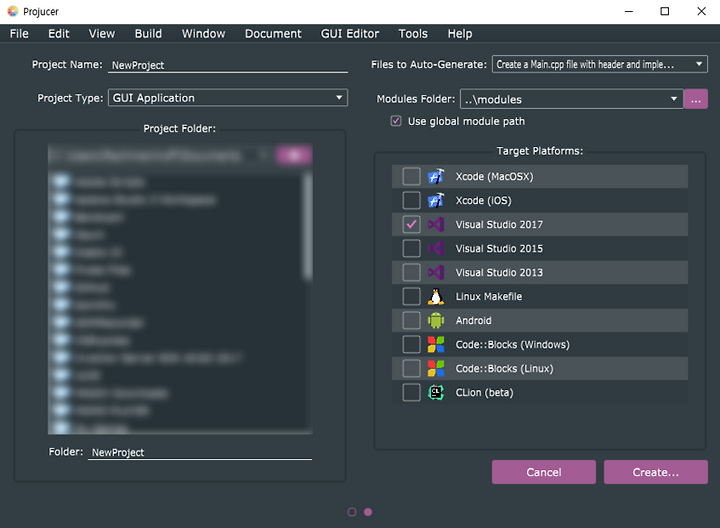Open the Build menu
The width and height of the screenshot is (720, 528).
[148, 34]
